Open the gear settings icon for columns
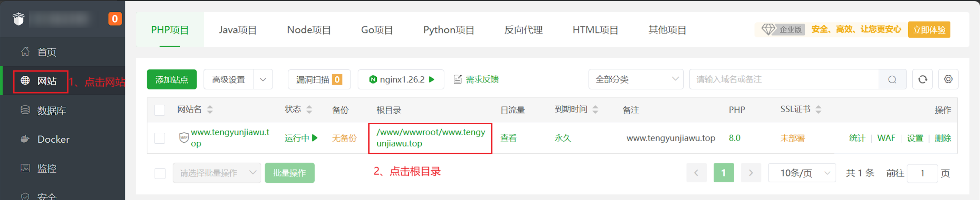This screenshot has width=980, height=200. tap(948, 79)
